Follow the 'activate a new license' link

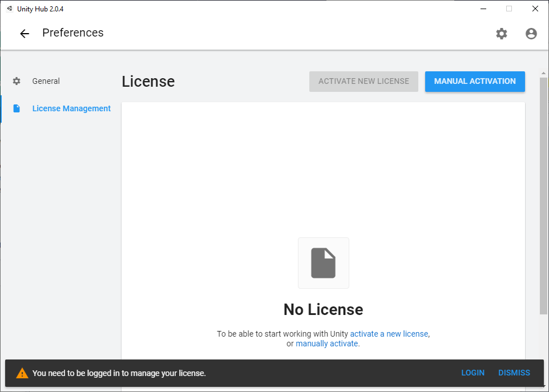[389, 334]
